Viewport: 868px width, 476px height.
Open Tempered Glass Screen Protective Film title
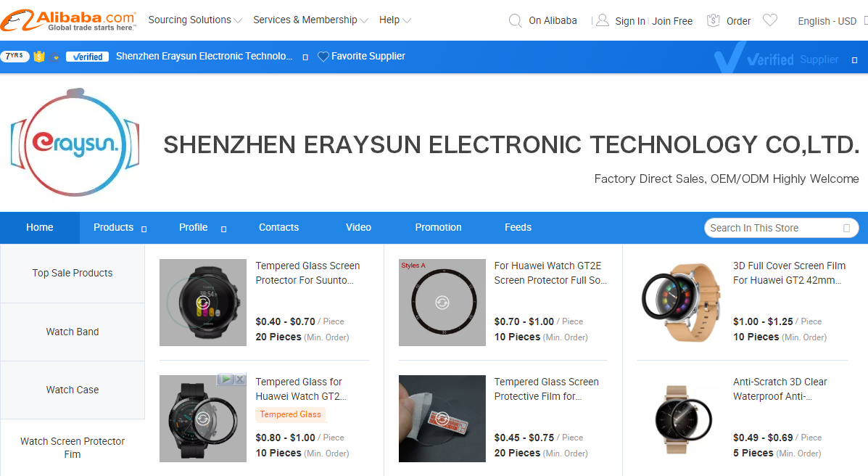546,389
